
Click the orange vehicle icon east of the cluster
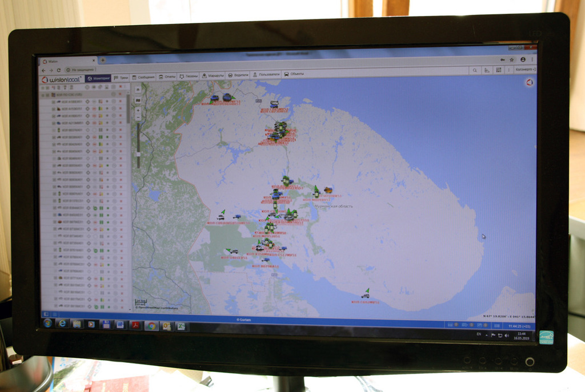tap(328, 190)
